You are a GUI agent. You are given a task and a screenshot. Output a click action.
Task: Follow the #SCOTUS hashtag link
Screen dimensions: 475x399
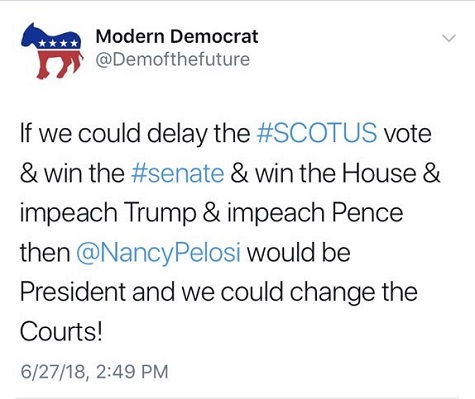pyautogui.click(x=317, y=133)
